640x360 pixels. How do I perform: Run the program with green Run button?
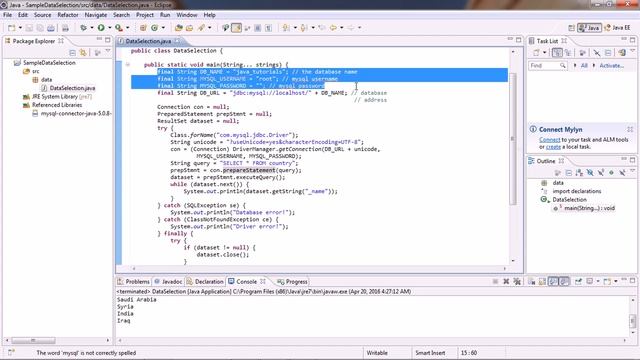coord(101,28)
